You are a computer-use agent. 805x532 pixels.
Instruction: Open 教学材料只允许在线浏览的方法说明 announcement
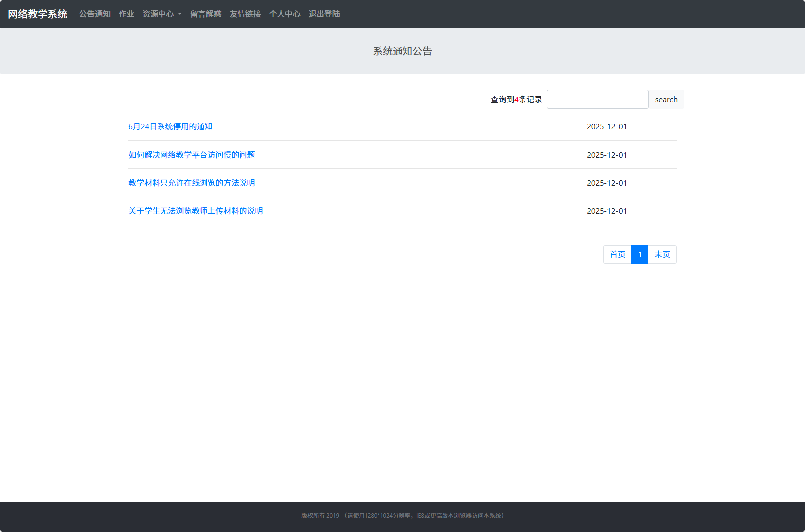[191, 183]
